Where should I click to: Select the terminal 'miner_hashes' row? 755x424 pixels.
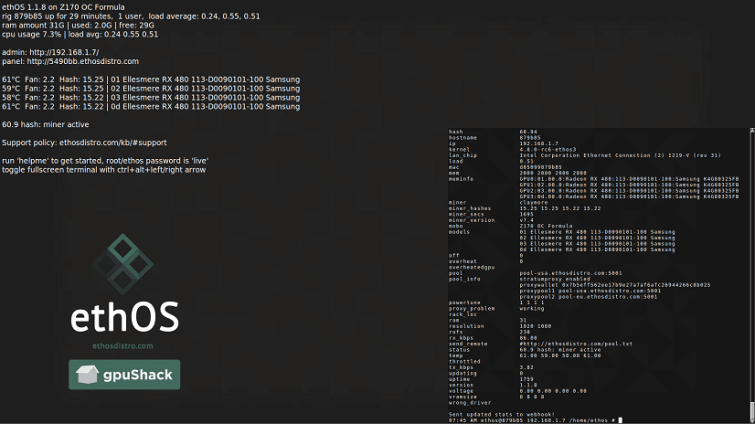[525, 208]
